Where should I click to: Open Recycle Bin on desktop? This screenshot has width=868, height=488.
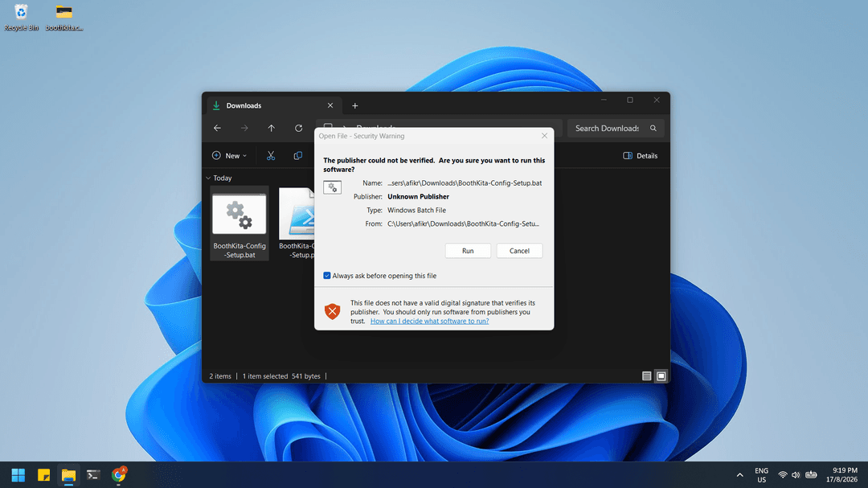[21, 17]
